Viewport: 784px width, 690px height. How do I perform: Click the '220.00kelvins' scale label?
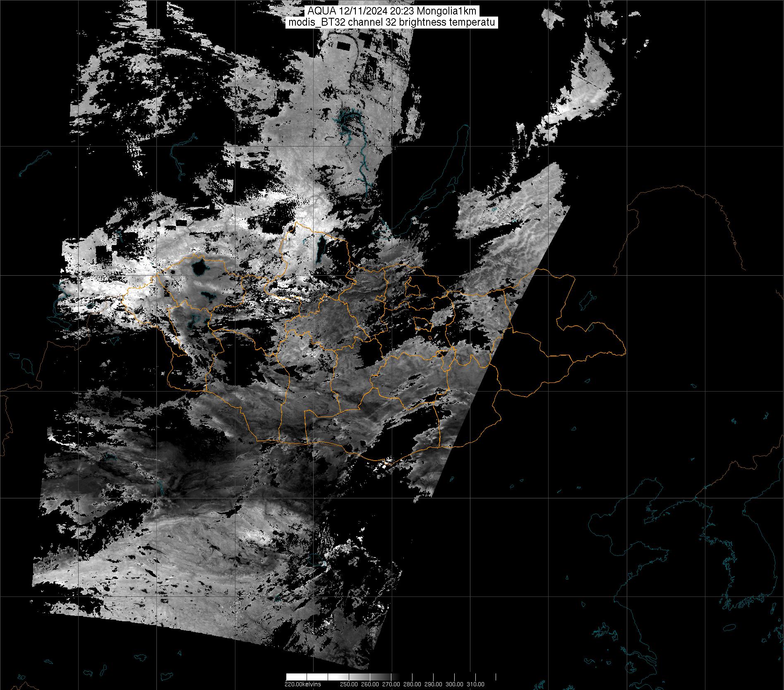point(303,684)
